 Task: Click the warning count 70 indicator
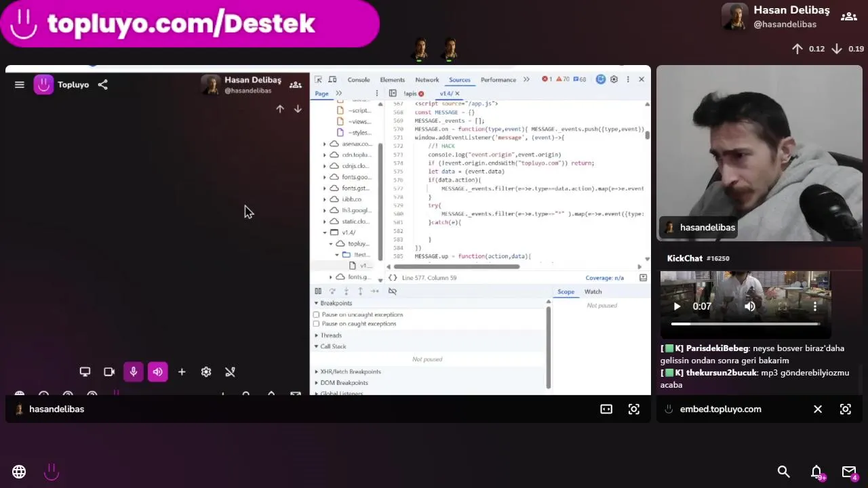[x=562, y=79]
